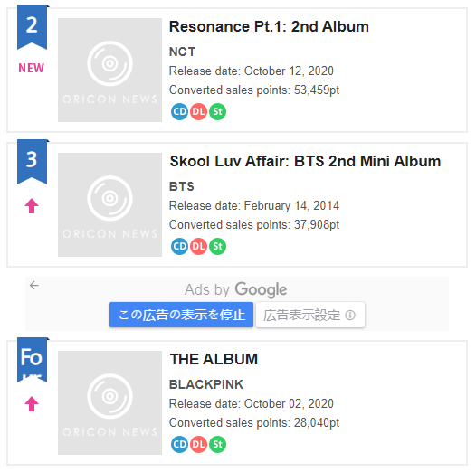Click the DL icon under NCT album
Viewport: 476px width, 472px height.
(198, 111)
